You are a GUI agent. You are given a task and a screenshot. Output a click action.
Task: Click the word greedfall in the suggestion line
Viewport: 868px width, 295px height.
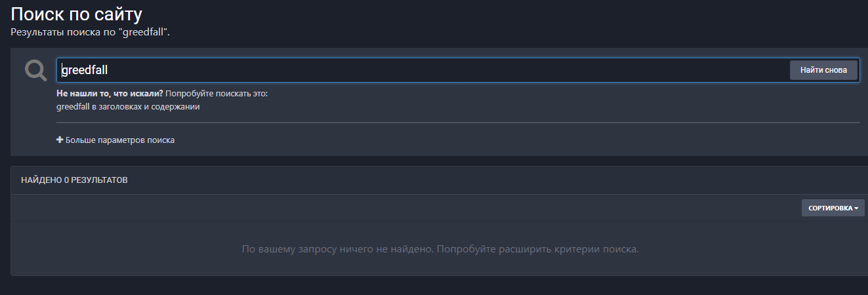(73, 107)
